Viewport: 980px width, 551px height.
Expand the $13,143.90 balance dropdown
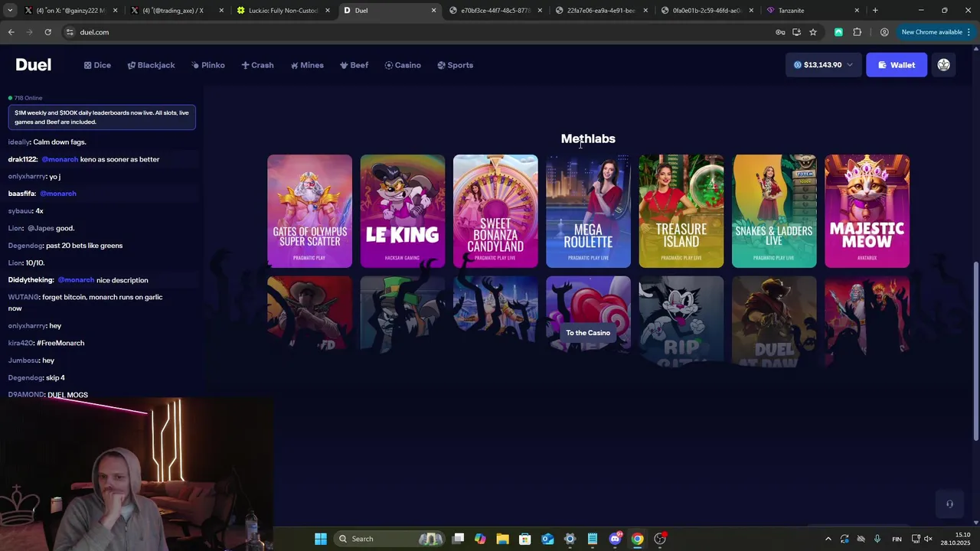click(x=823, y=65)
